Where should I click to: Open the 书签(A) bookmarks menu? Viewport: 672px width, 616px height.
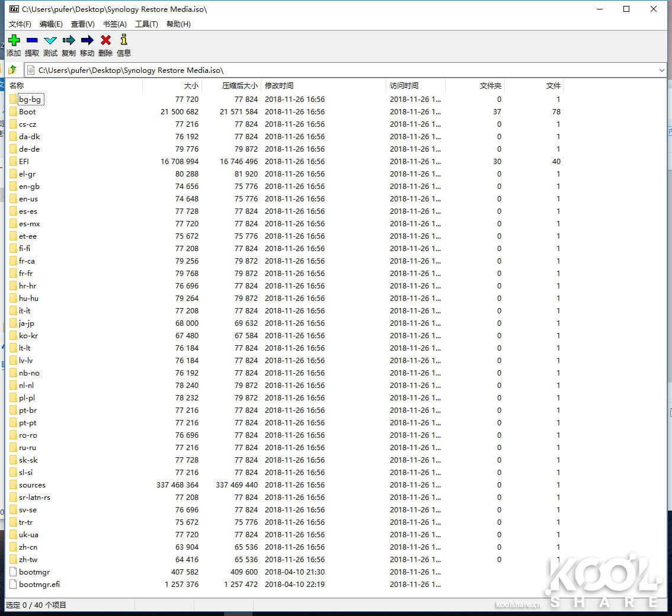coord(114,24)
